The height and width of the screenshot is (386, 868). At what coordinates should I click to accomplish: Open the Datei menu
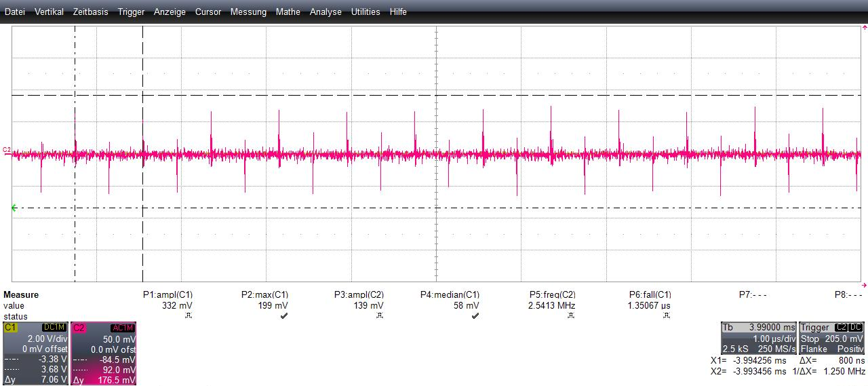point(15,12)
